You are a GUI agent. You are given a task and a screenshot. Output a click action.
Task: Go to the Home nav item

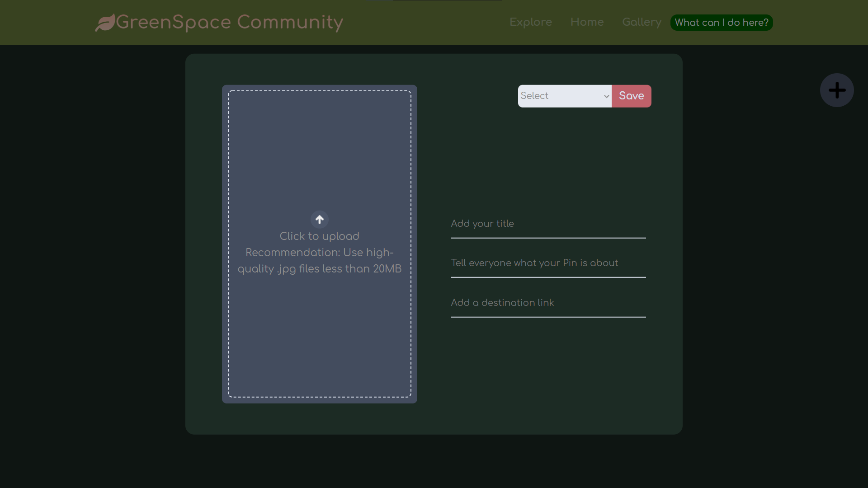pyautogui.click(x=587, y=22)
